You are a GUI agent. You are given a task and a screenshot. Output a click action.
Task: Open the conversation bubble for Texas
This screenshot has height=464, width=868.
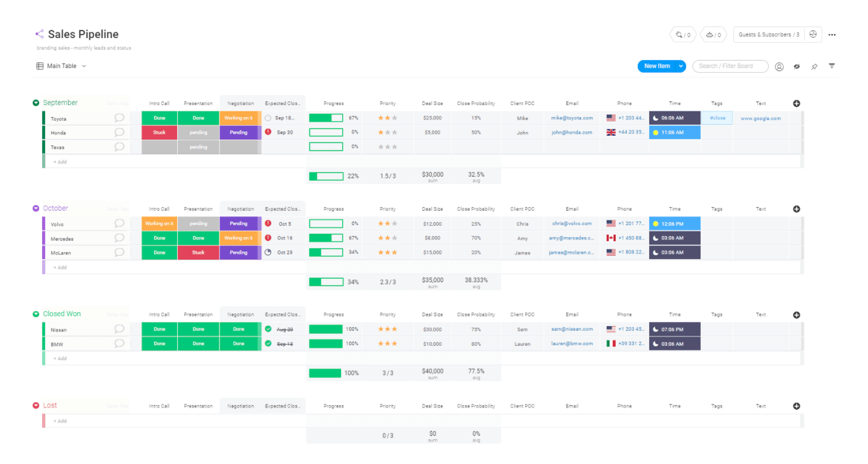[x=119, y=147]
